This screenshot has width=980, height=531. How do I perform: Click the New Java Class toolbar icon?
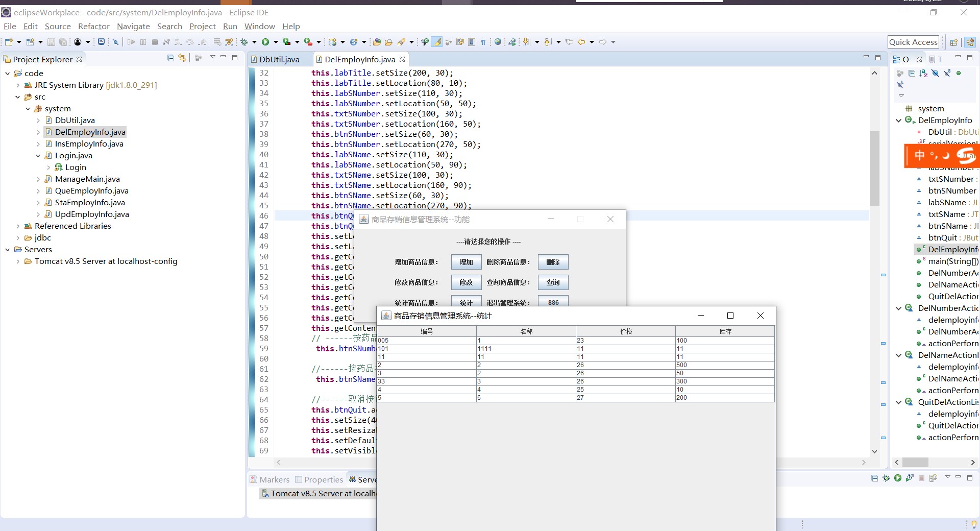[353, 42]
